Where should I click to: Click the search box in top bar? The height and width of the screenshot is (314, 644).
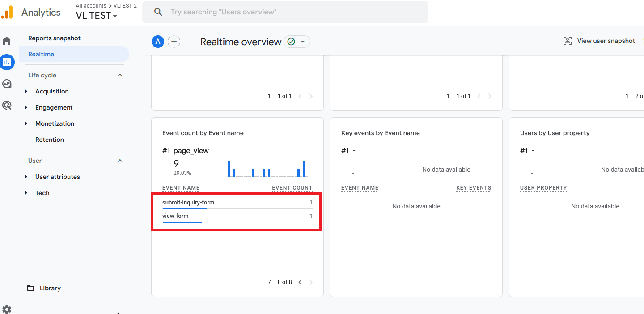[285, 12]
